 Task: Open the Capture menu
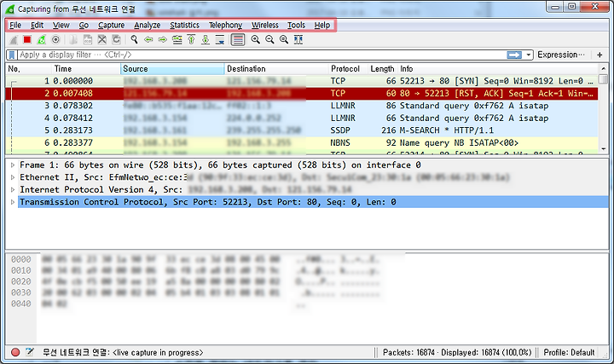pos(111,25)
